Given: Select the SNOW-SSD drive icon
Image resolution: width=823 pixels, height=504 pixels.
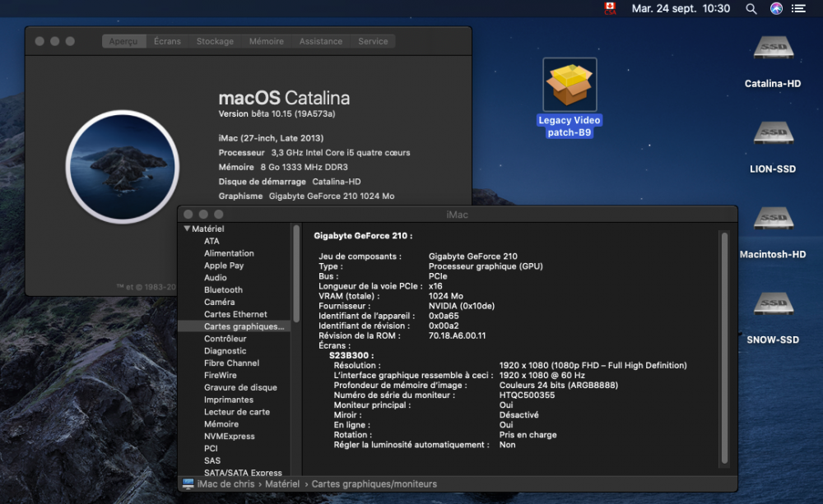Looking at the screenshot, I should pyautogui.click(x=773, y=304).
